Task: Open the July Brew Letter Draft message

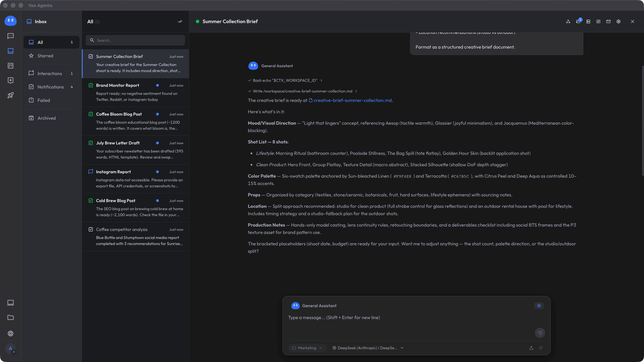Action: pyautogui.click(x=136, y=150)
